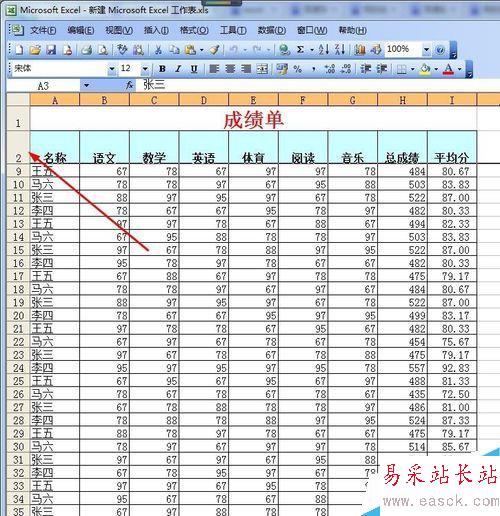Viewport: 500px width, 516px height.
Task: Open the 数据(D) menu
Action: (x=272, y=31)
